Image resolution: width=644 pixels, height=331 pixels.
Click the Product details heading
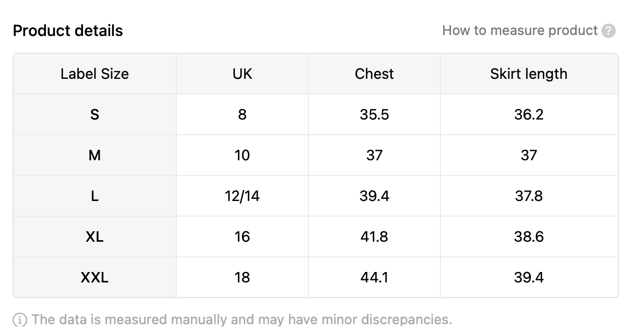[x=68, y=31]
